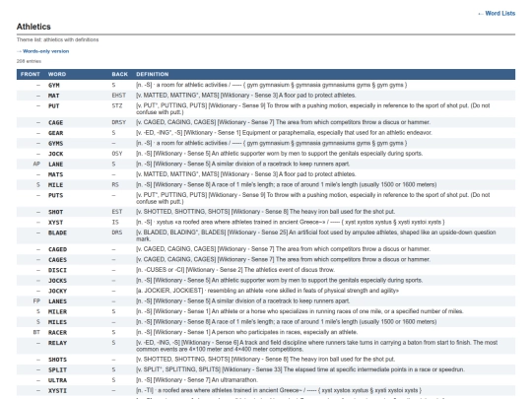The height and width of the screenshot is (399, 532).
Task: Select the word PUT
Action: [53, 106]
